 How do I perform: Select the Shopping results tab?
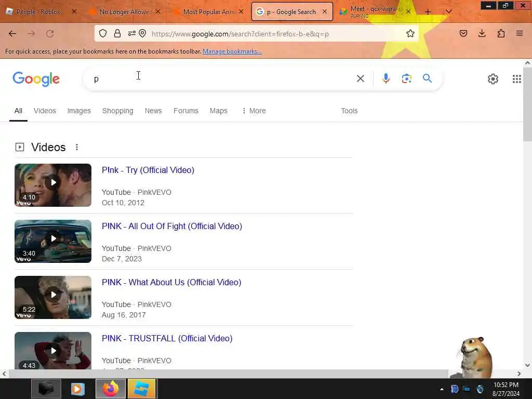(x=118, y=111)
